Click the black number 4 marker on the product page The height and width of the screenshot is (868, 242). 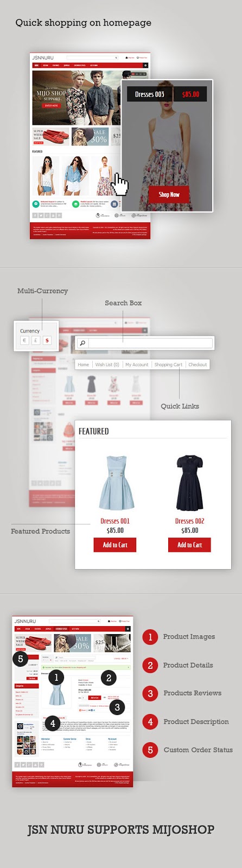53,723
